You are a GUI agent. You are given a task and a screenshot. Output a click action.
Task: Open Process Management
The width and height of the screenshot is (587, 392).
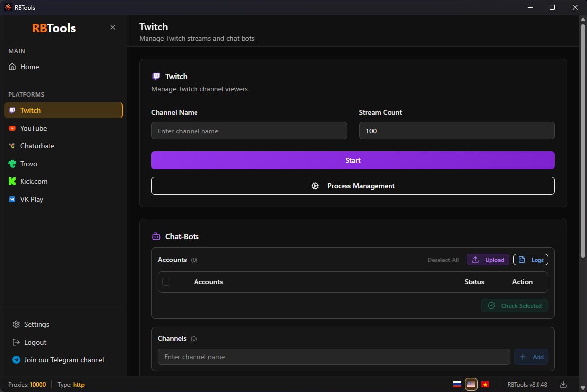pos(353,186)
